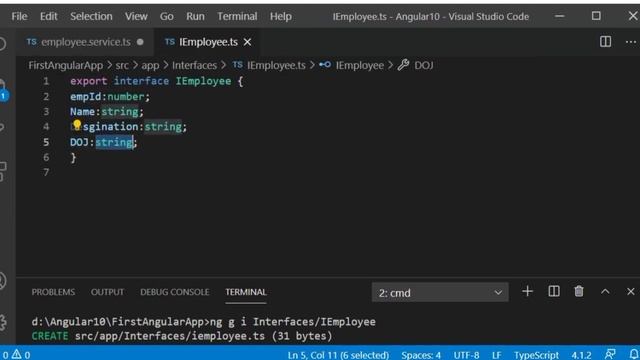Open the Terminal menu

click(237, 16)
